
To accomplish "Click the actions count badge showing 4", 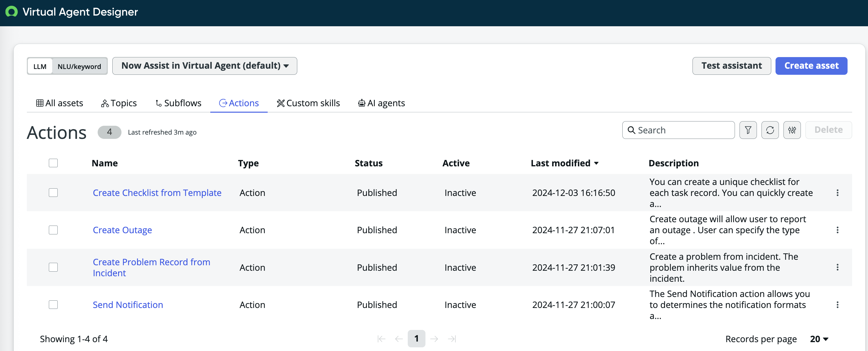I will point(110,132).
